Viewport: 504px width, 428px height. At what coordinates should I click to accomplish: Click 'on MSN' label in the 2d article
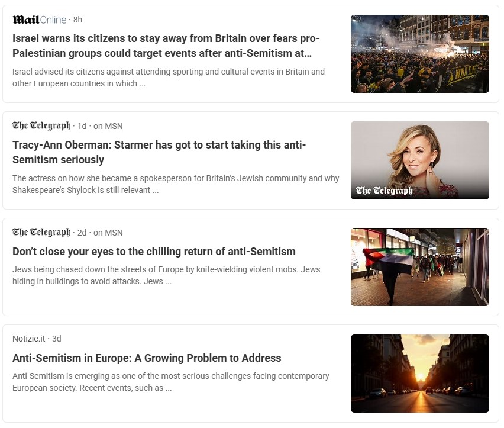pyautogui.click(x=108, y=233)
